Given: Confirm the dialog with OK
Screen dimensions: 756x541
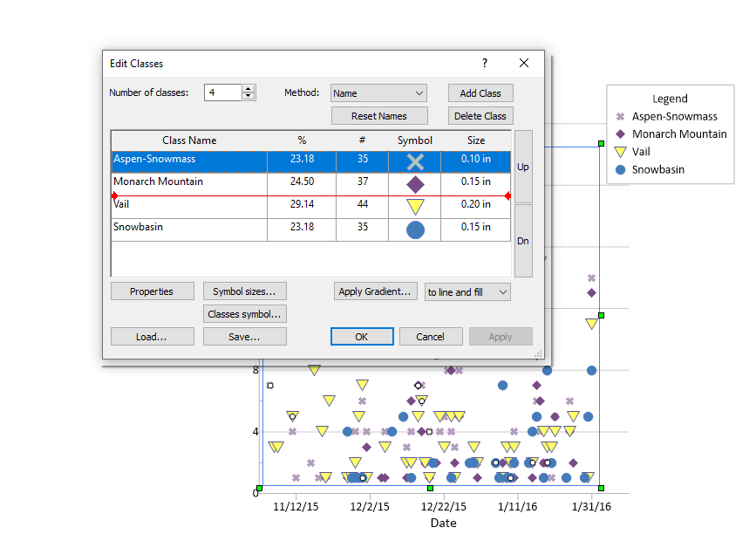Looking at the screenshot, I should point(362,336).
